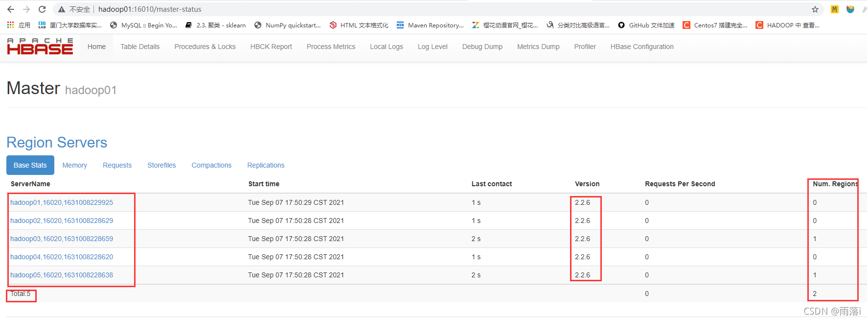Open the HBase Configuration page
868x320 pixels.
[x=642, y=47]
